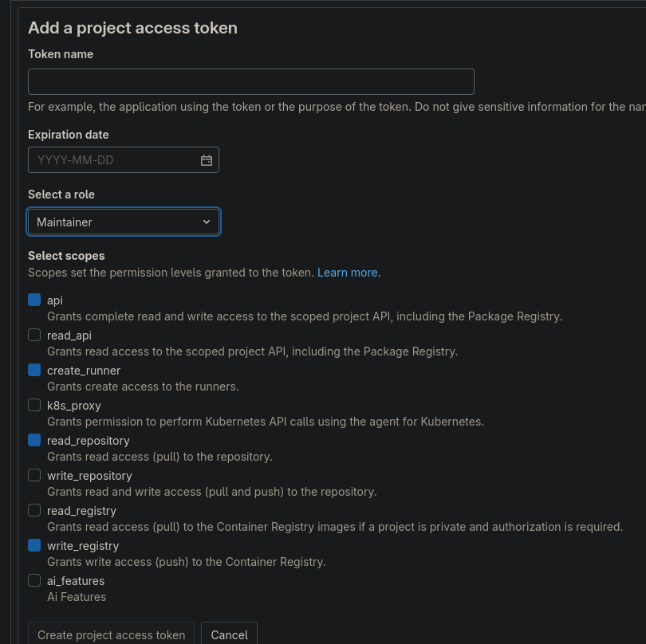The image size is (646, 644).
Task: Tick the write_repository scope checkbox
Action: (34, 475)
